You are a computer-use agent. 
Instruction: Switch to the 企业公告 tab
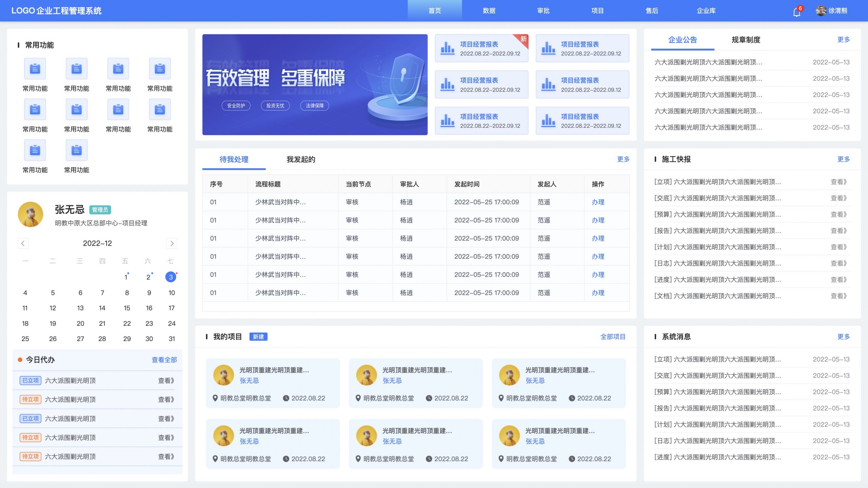coord(683,40)
